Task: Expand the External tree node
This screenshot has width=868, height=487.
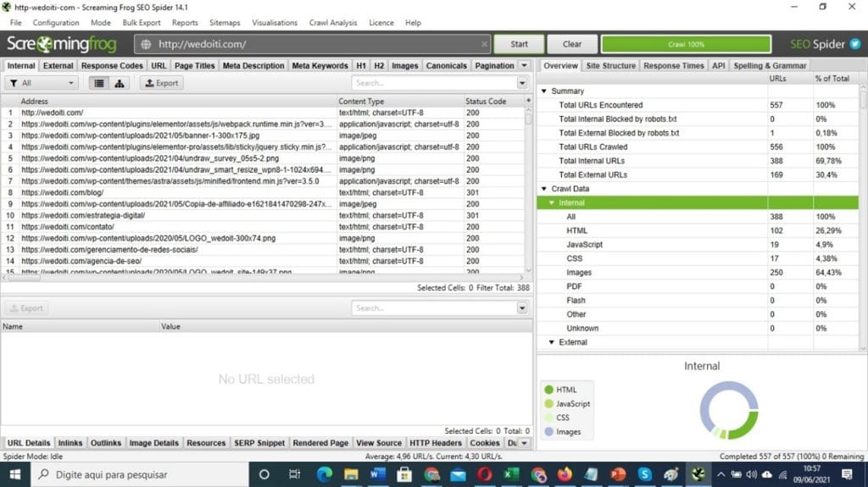Action: [551, 342]
